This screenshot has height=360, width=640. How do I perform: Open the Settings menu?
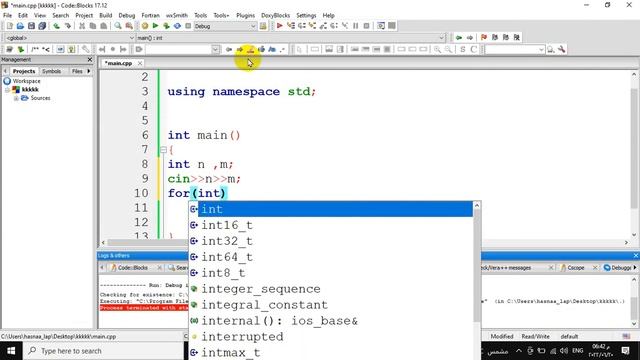[x=306, y=15]
